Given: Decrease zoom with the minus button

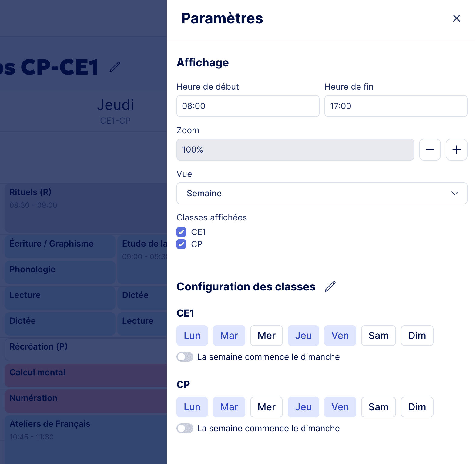Looking at the screenshot, I should point(430,150).
